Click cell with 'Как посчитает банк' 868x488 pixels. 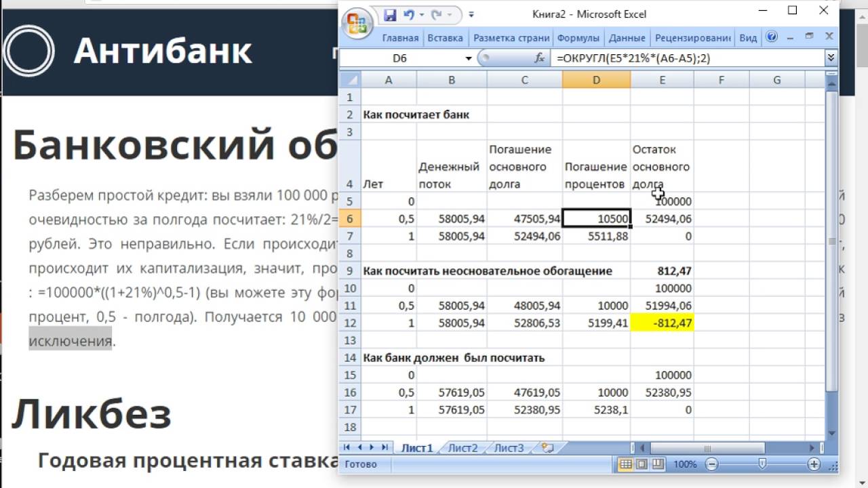[x=416, y=115]
